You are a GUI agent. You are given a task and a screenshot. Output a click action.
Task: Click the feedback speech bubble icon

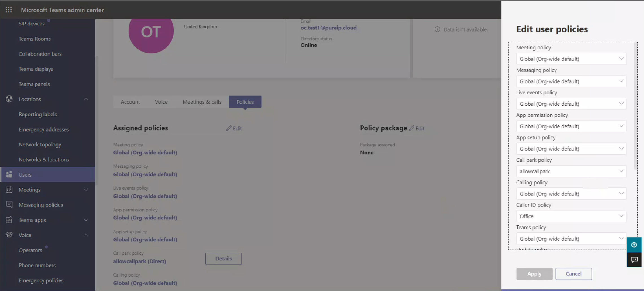pos(634,260)
